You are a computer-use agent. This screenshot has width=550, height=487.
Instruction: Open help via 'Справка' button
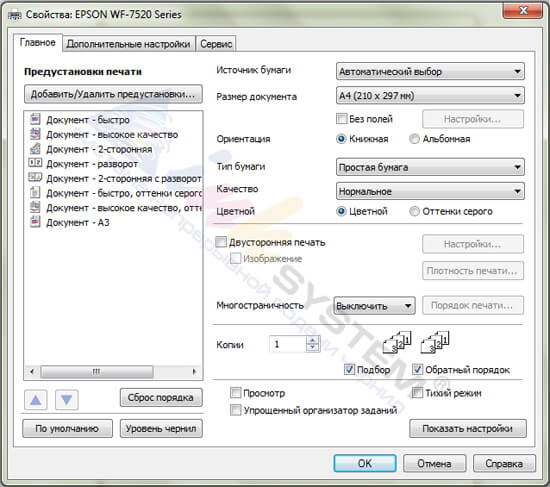504,463
